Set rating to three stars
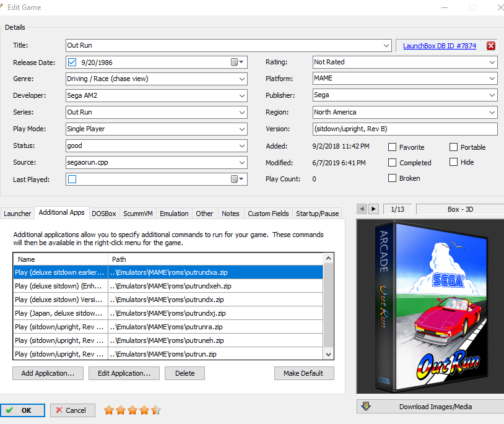 coord(133,410)
